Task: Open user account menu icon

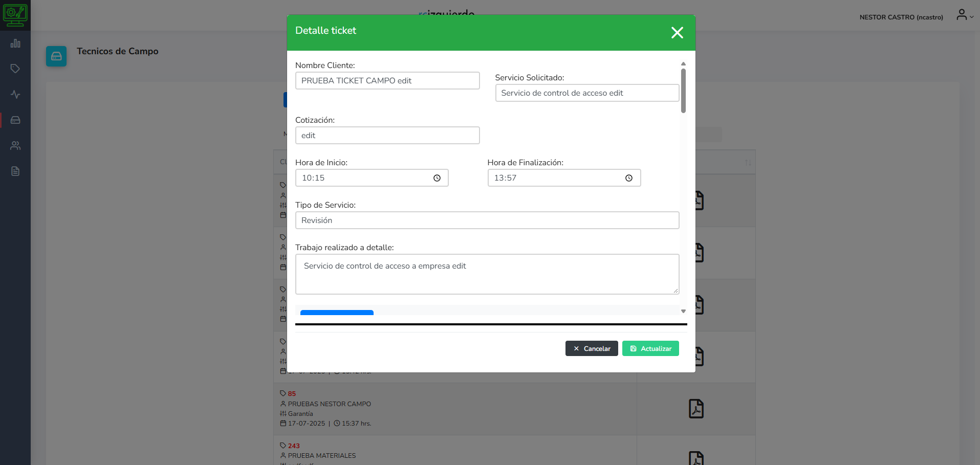Action: pos(965,15)
